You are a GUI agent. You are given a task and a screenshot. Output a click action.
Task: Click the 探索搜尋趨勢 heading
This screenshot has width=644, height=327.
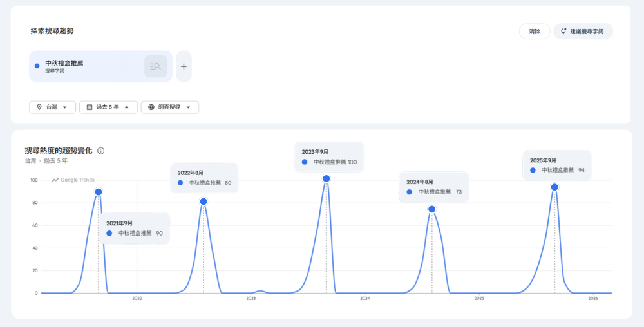(x=52, y=31)
